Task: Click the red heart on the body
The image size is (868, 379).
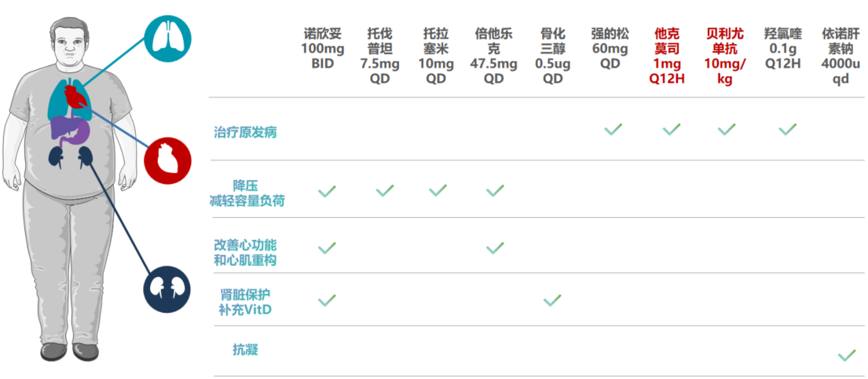Action: point(75,94)
